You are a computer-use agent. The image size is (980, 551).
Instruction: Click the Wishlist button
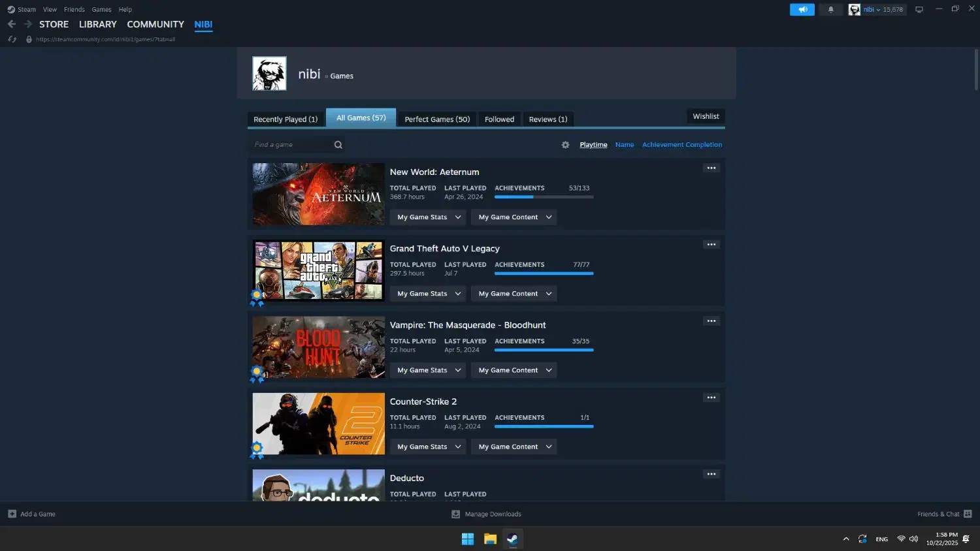pyautogui.click(x=706, y=116)
